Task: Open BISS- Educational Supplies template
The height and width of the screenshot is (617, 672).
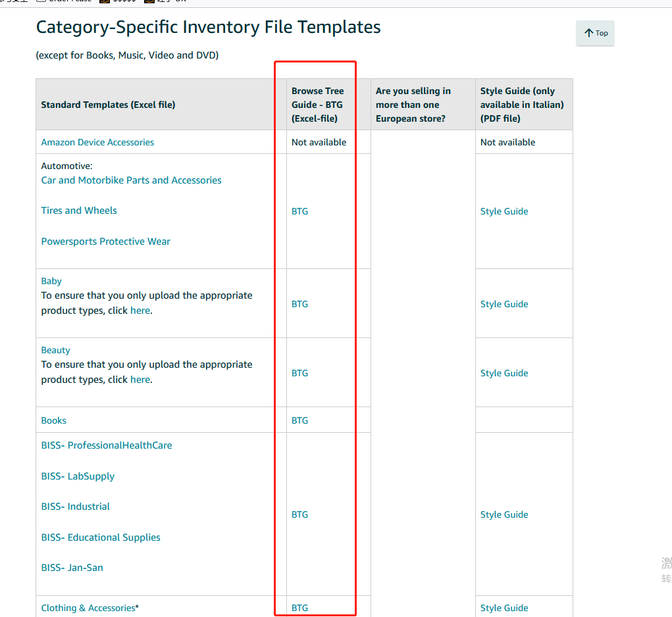Action: [x=101, y=537]
